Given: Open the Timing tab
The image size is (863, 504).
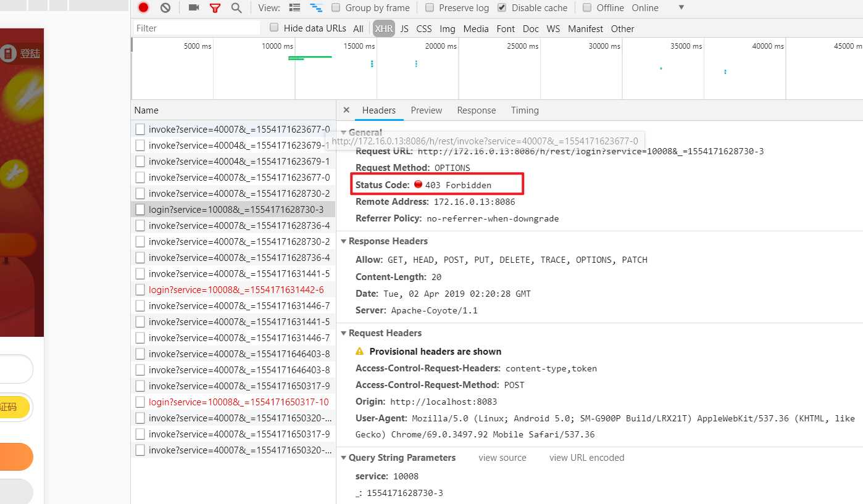Looking at the screenshot, I should (x=525, y=110).
